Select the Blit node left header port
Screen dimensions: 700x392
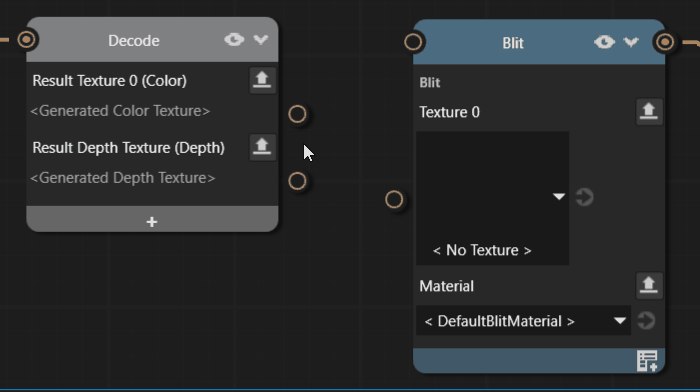[x=413, y=42]
